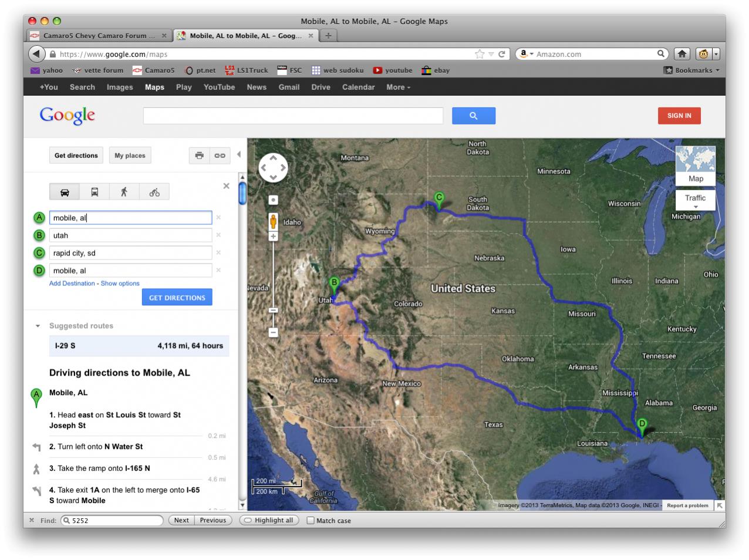Choose the walking directions icon
This screenshot has width=749, height=560.
(x=124, y=192)
